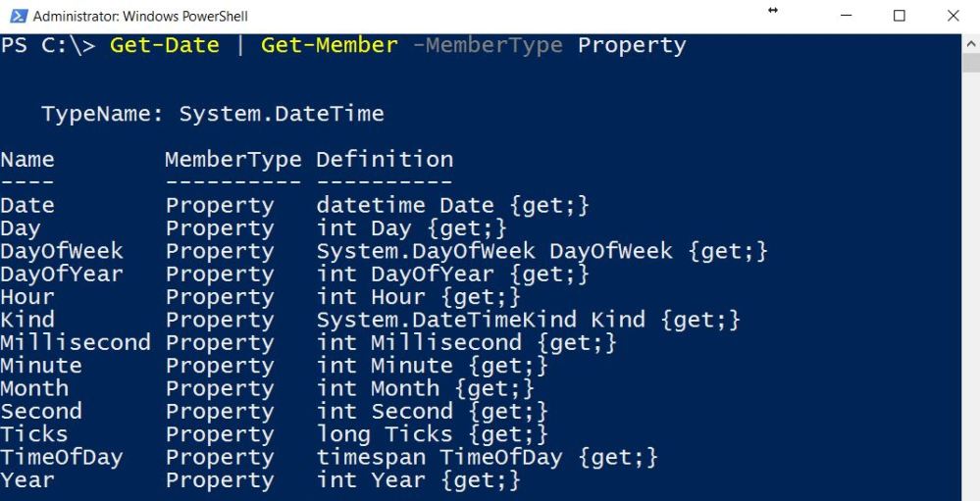Click the Name column header
The image size is (980, 501).
tap(27, 160)
